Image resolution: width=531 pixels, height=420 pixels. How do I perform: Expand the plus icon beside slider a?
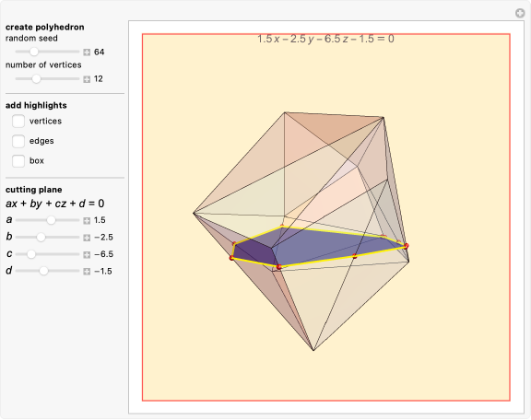pyautogui.click(x=87, y=221)
